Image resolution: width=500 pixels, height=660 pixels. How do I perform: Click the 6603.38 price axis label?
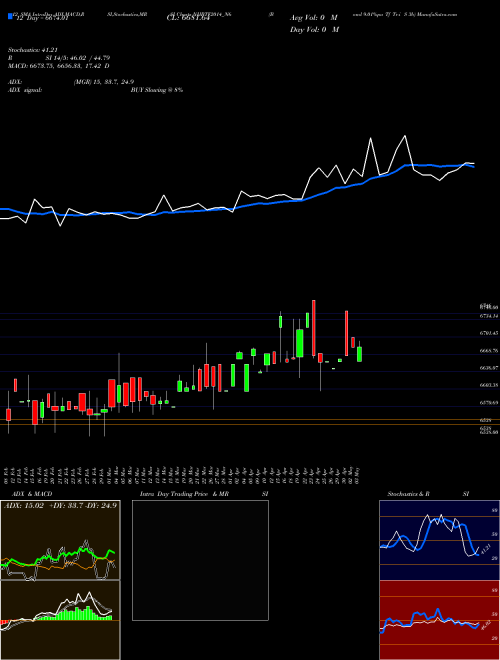[x=489, y=385]
